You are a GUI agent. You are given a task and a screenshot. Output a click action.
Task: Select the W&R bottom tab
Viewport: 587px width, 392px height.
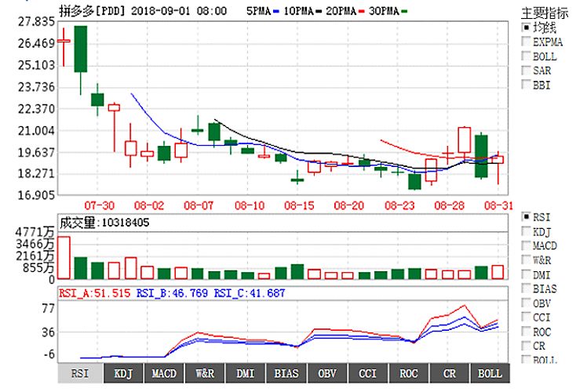pos(205,373)
